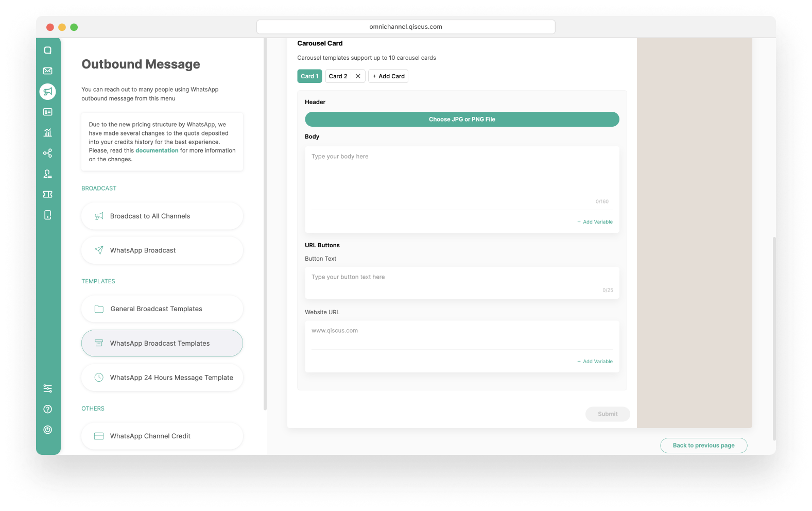Click the OTHERS section heading
The width and height of the screenshot is (812, 511).
pos(93,409)
